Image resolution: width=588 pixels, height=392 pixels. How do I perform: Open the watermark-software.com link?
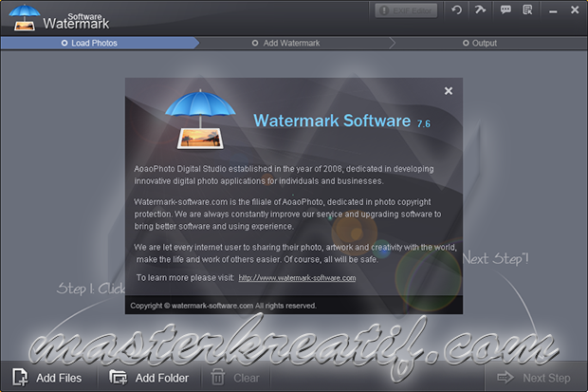297,278
